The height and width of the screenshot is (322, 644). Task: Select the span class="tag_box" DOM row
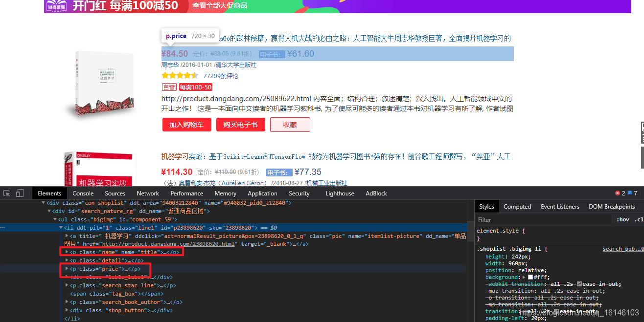point(116,294)
